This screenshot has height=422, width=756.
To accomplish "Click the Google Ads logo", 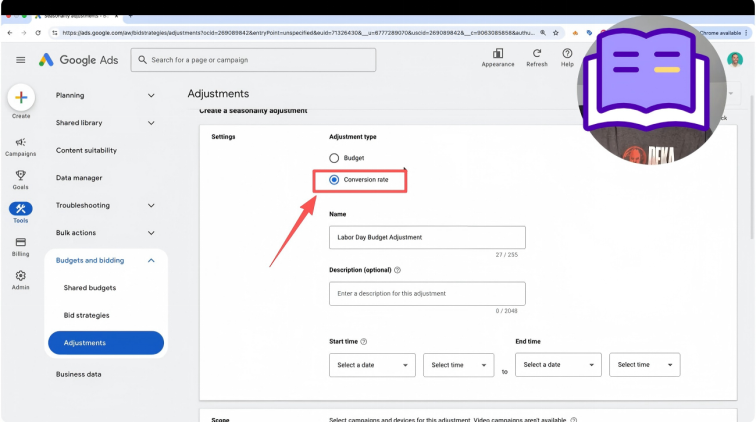I will click(79, 60).
